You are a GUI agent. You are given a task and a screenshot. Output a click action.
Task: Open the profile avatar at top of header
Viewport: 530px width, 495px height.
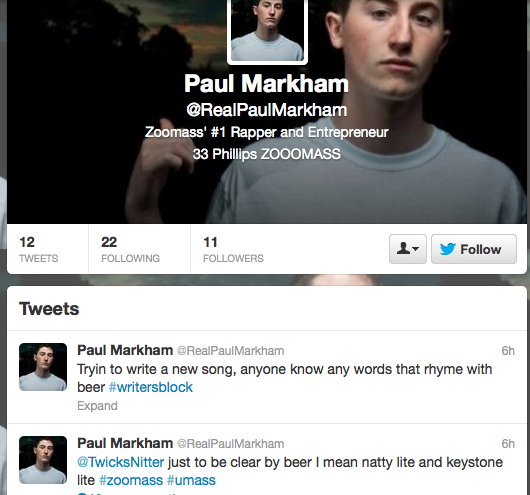(267, 31)
